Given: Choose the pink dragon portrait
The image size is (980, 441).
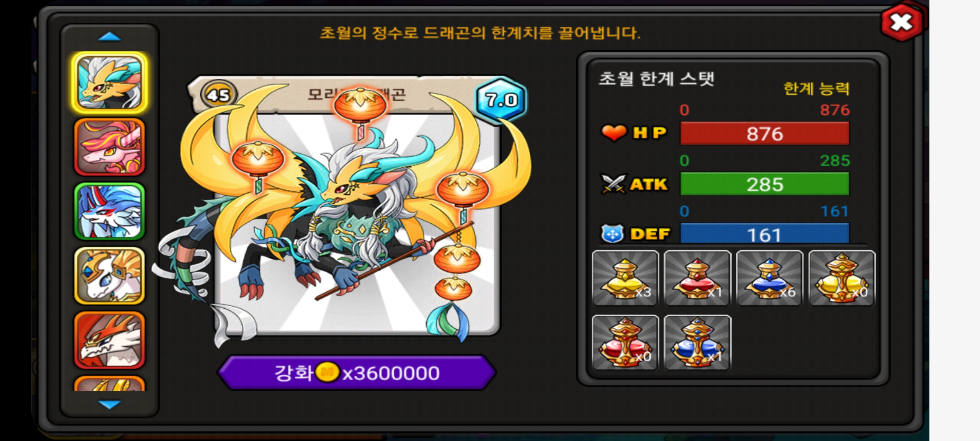Looking at the screenshot, I should coord(109,147).
